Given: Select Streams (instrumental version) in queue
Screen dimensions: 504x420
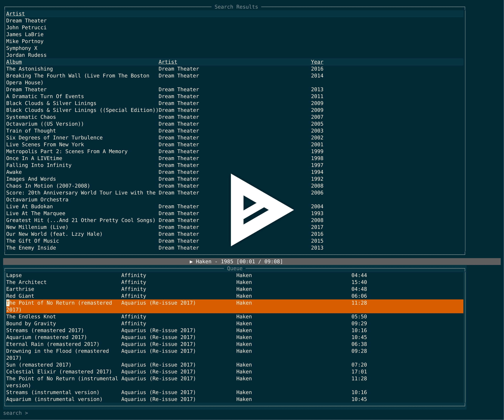Looking at the screenshot, I should click(53, 392).
